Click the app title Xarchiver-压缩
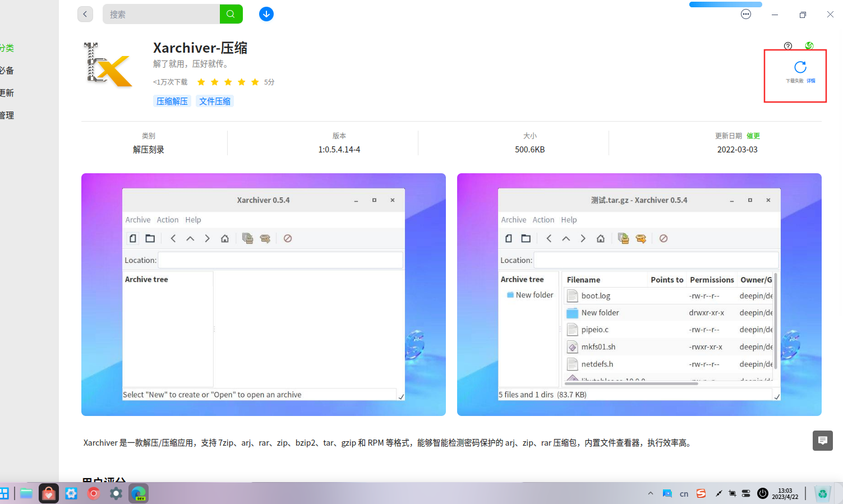 [200, 48]
